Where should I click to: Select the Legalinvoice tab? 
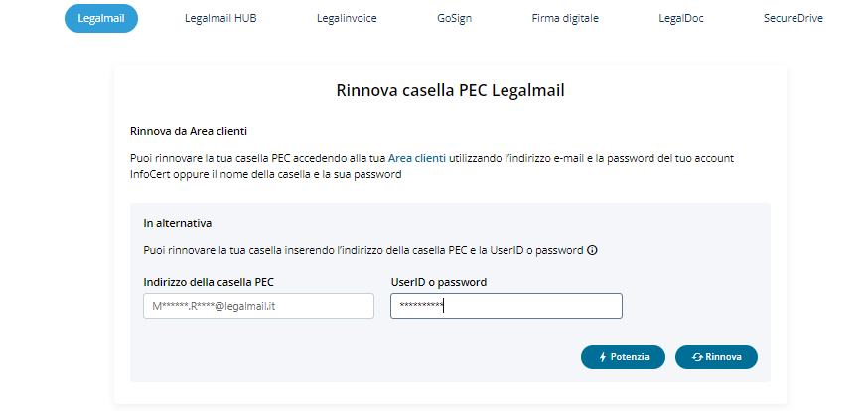tap(347, 18)
